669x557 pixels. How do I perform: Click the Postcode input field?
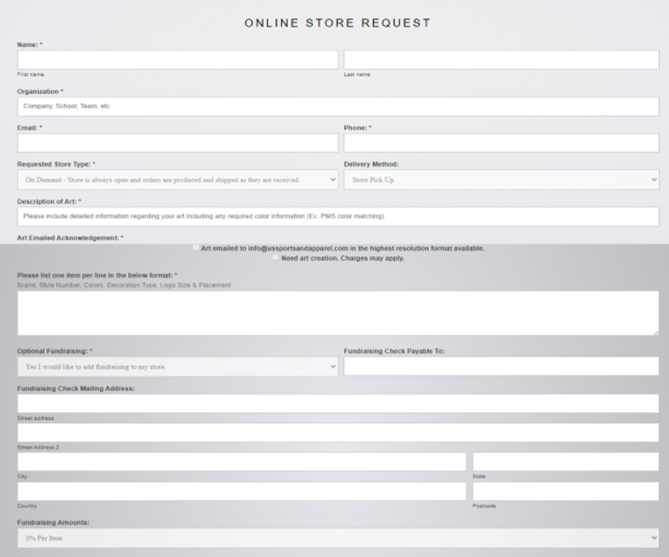565,491
